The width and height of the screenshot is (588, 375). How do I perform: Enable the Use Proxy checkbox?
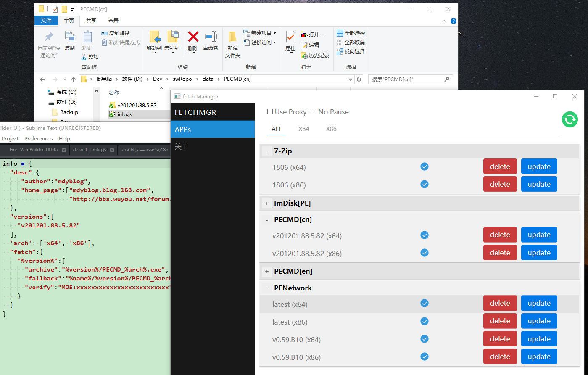[x=270, y=112]
